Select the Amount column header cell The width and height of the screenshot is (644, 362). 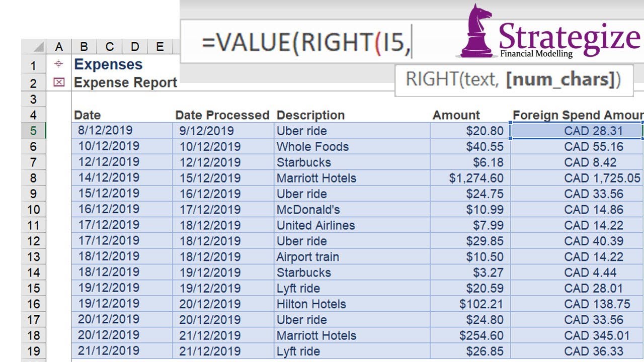click(x=470, y=115)
